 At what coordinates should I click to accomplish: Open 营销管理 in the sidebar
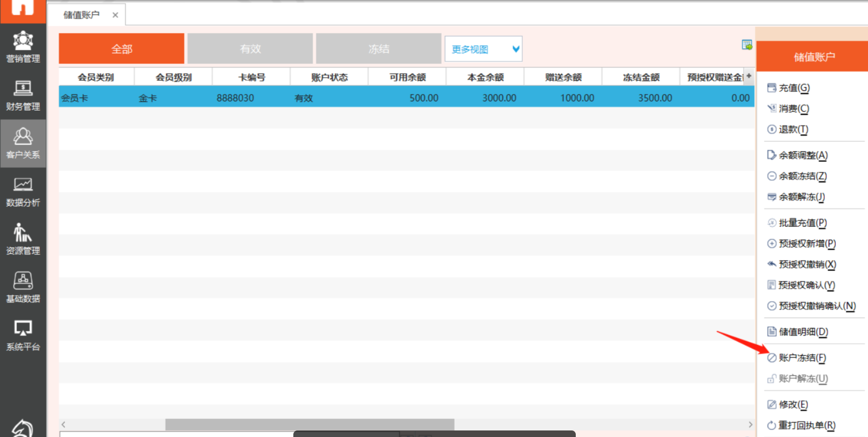[x=23, y=47]
